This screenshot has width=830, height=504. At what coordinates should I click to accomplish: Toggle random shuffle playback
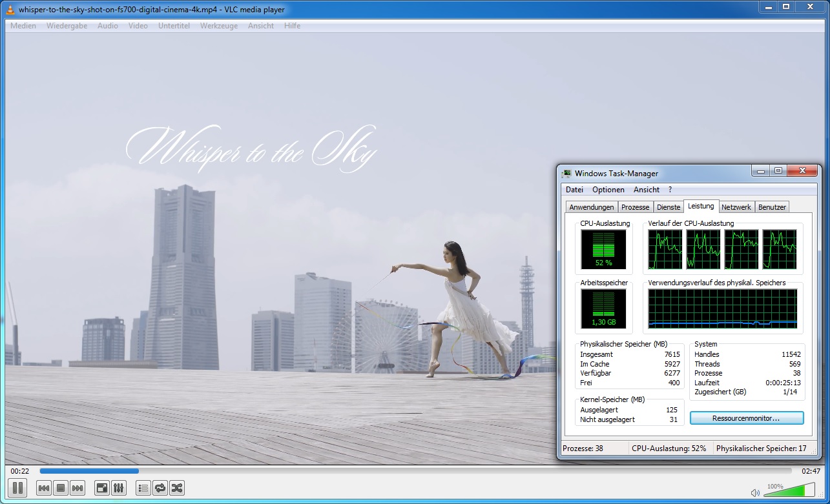(x=177, y=488)
